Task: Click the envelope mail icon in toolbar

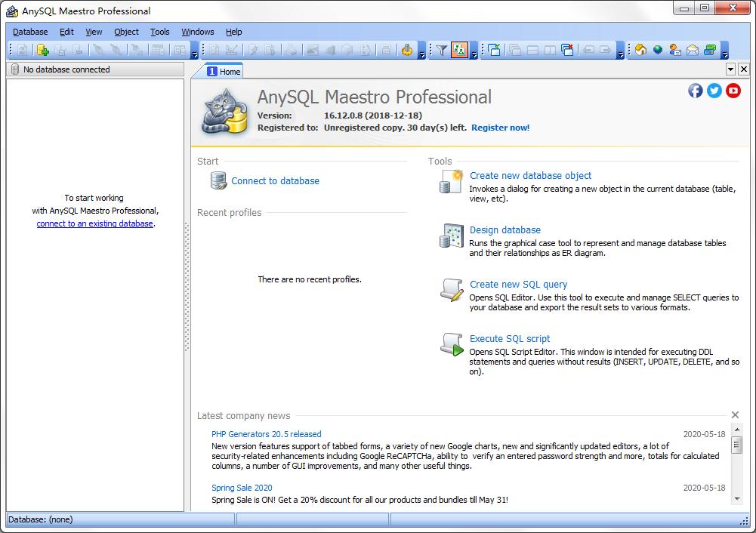Action: pyautogui.click(x=692, y=51)
